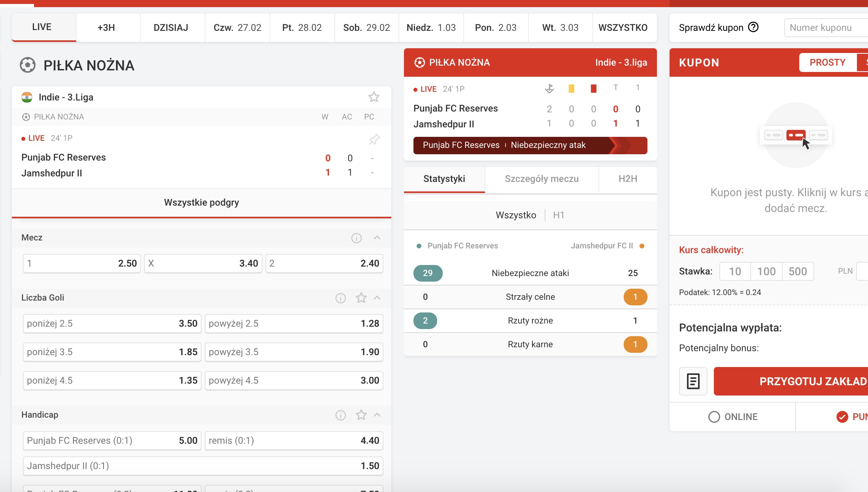The image size is (868, 492).
Task: Select the Czw. 27.02 date tab
Action: (238, 28)
